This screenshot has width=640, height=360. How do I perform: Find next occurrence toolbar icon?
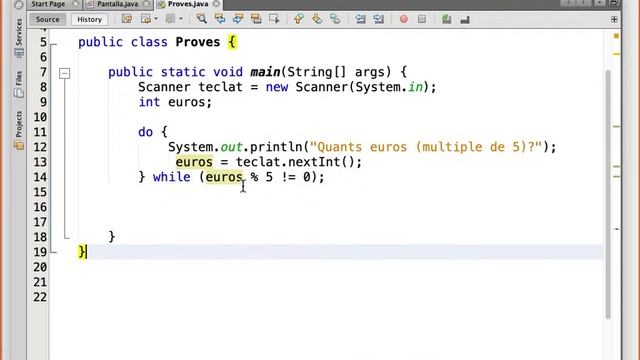click(238, 19)
